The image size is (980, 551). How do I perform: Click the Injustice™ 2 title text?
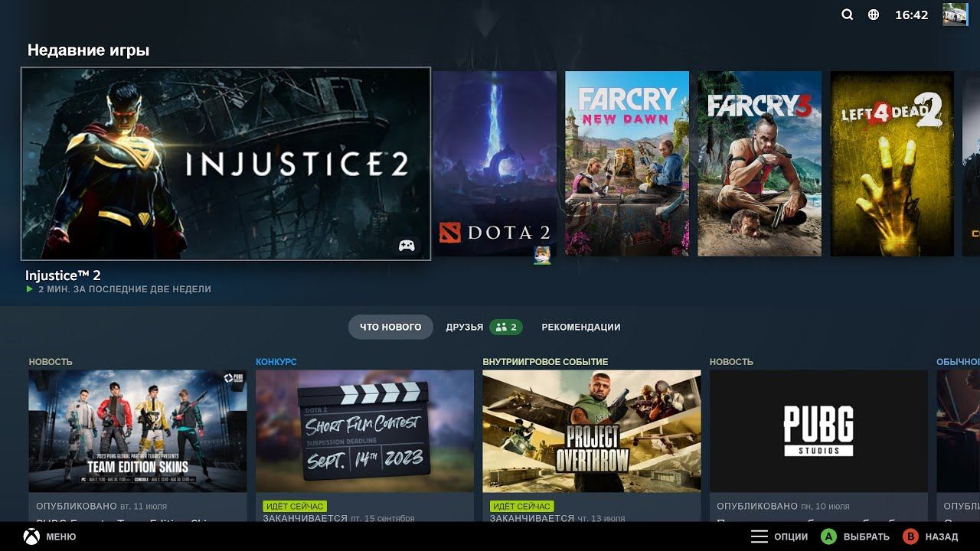(x=63, y=275)
